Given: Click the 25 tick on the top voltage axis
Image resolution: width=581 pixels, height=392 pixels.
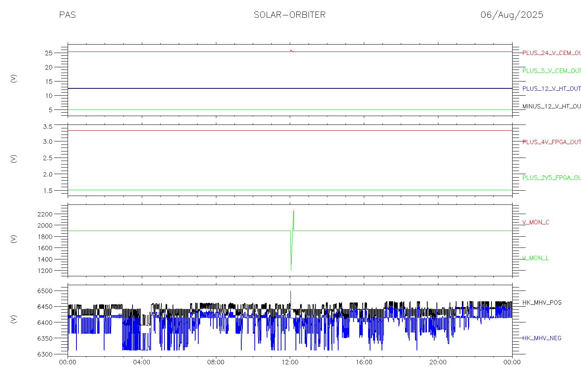Looking at the screenshot, I should (48, 53).
